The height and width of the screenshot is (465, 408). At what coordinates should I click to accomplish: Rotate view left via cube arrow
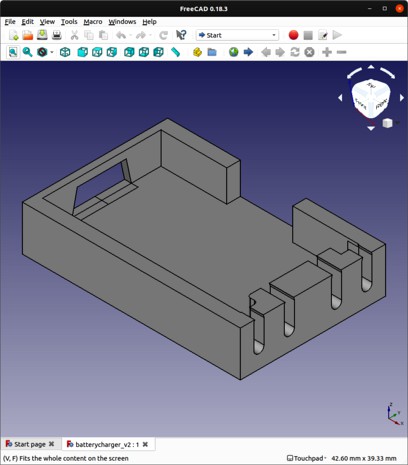click(340, 98)
